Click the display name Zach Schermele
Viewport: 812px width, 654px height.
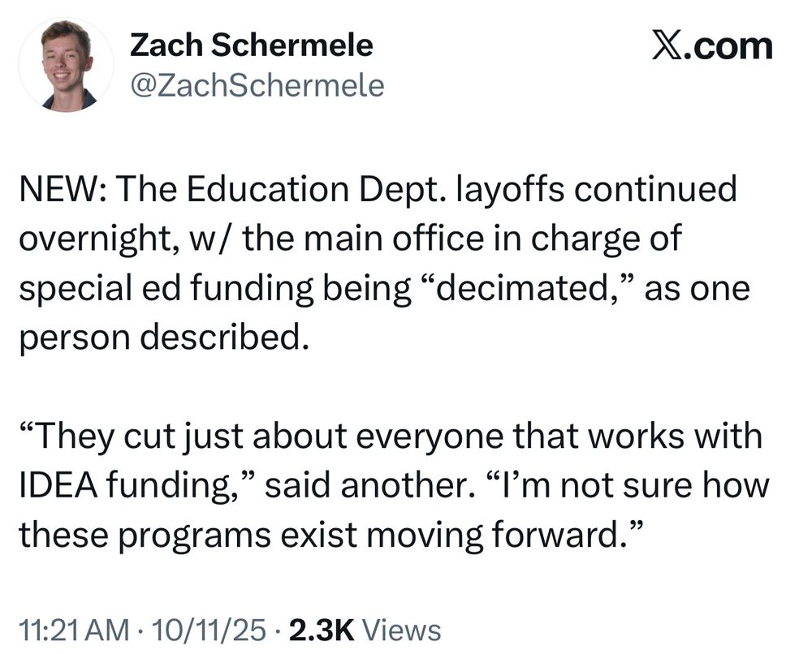coord(251,45)
